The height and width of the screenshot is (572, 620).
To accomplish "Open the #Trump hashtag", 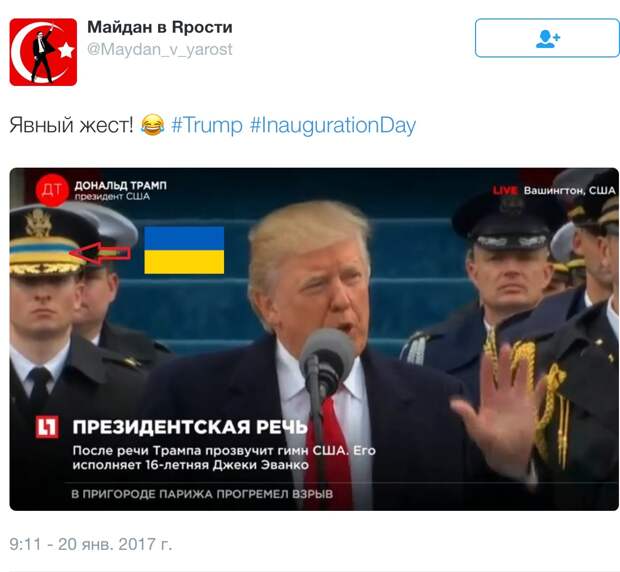I will 207,125.
